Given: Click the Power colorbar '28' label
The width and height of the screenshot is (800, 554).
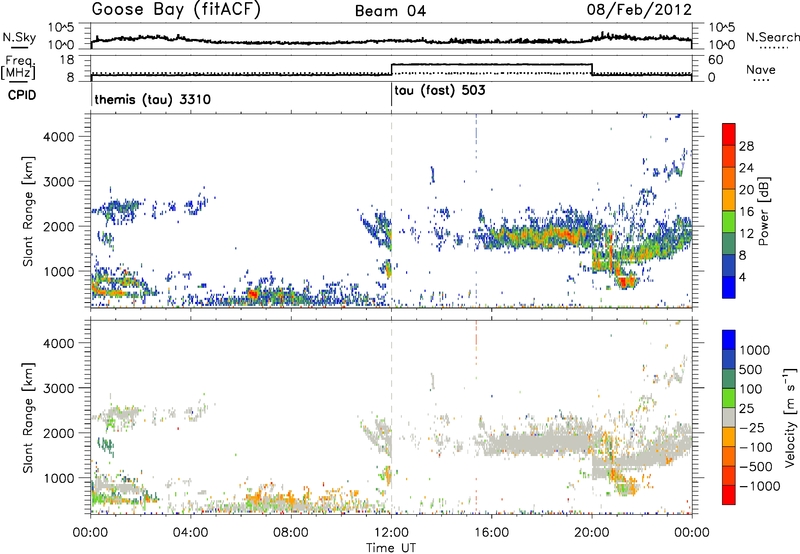Looking at the screenshot, I should coord(746,146).
